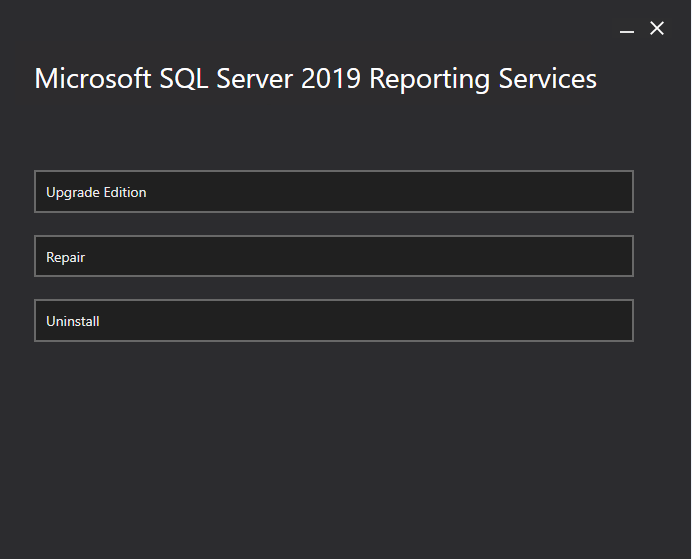Viewport: 692px width, 559px height.
Task: Click the "Repair" label text
Action: [x=66, y=257]
